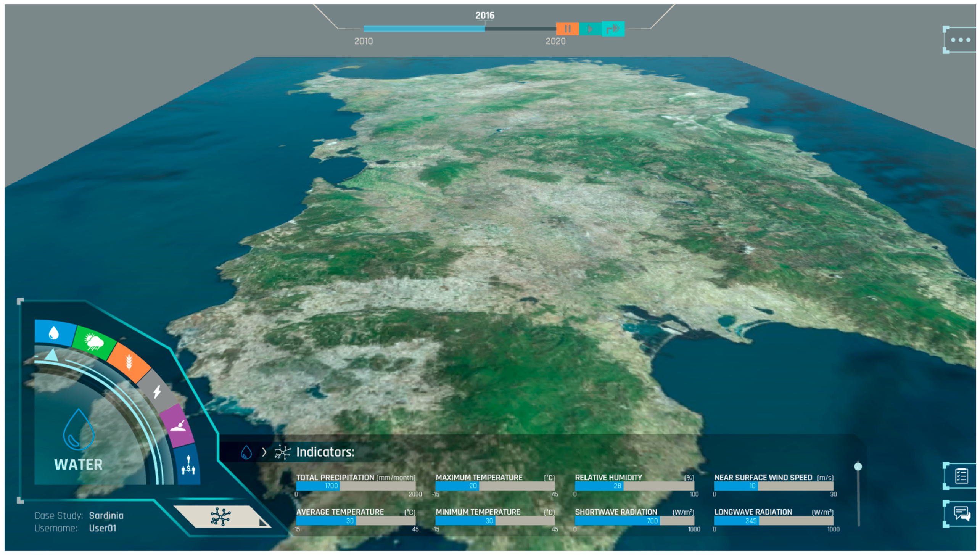Screen dimensions: 980x555
Task: Adjust the Average Temperature slider
Action: (x=356, y=521)
